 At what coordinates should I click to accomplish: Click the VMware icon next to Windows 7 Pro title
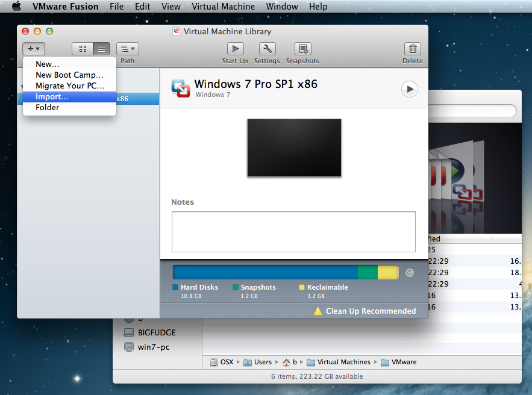181,89
